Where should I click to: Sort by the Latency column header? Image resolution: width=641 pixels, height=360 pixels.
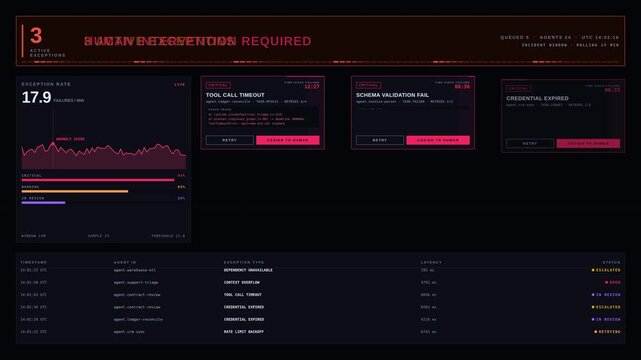431,262
